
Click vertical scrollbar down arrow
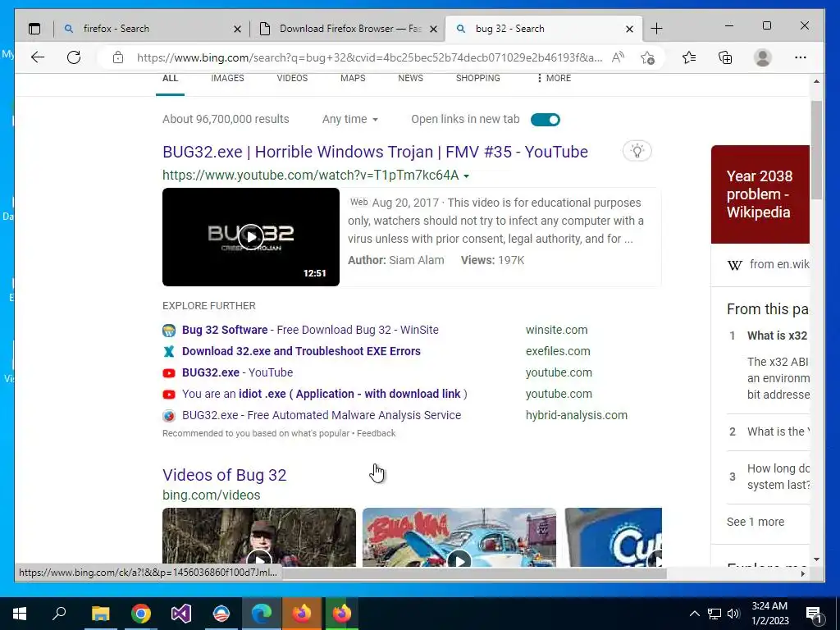pyautogui.click(x=816, y=559)
